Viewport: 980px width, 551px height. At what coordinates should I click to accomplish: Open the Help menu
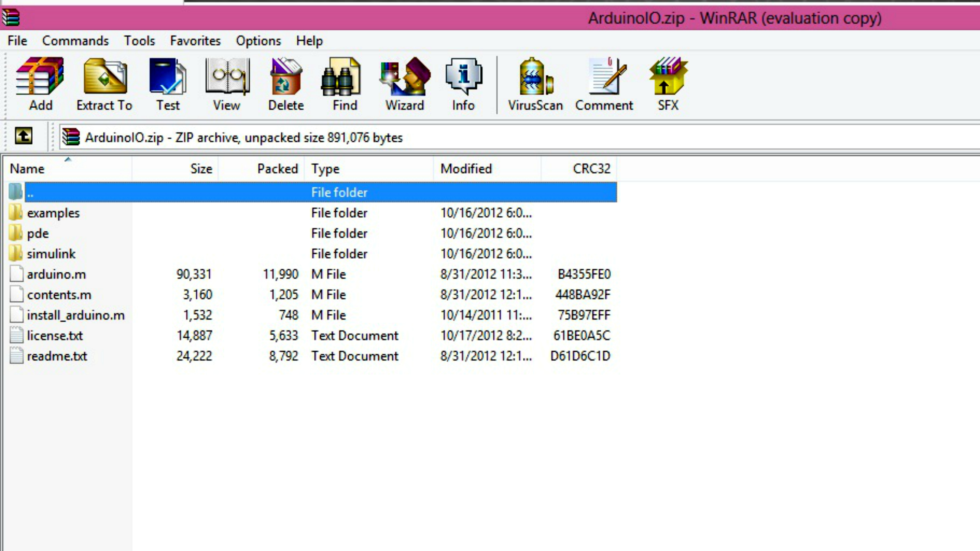coord(309,41)
